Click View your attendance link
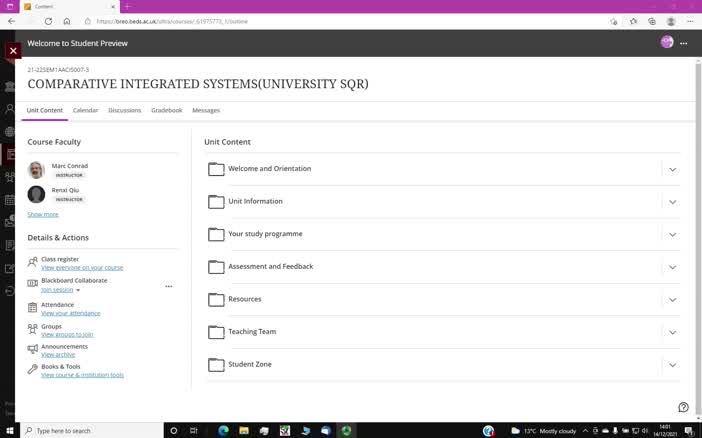Screen dimensions: 702x438 [x=71, y=313]
